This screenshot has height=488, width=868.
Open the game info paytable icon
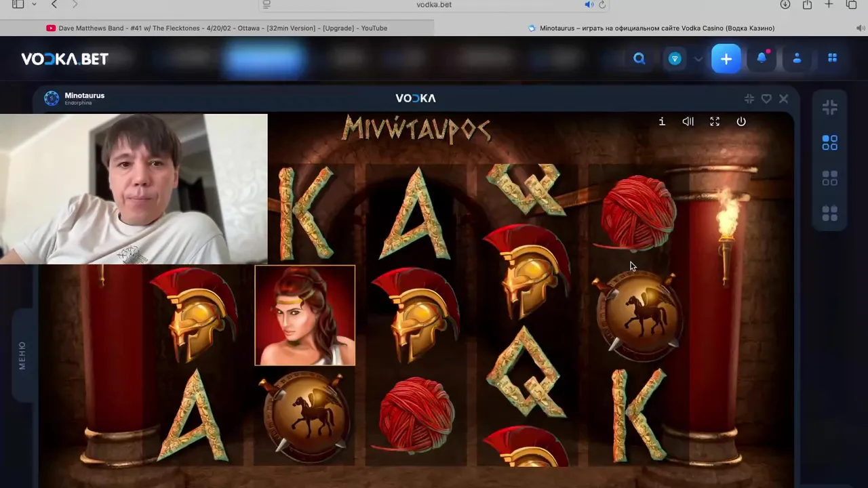click(x=662, y=121)
